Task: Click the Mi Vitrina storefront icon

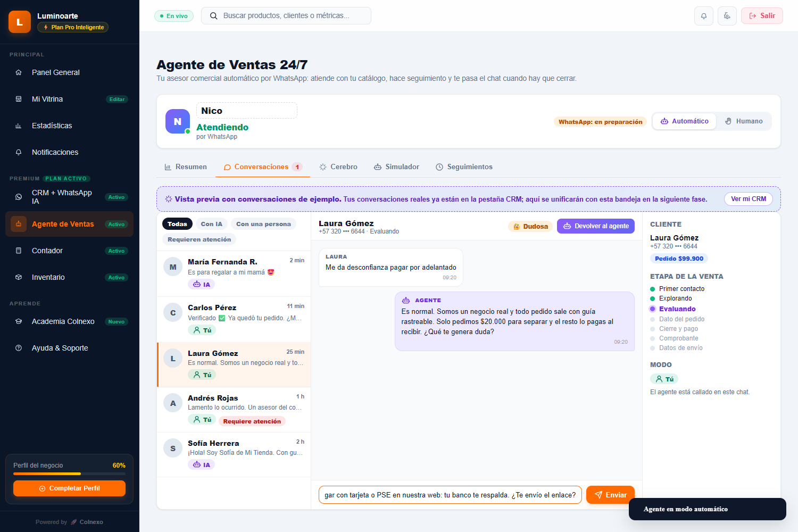Action: click(x=19, y=99)
